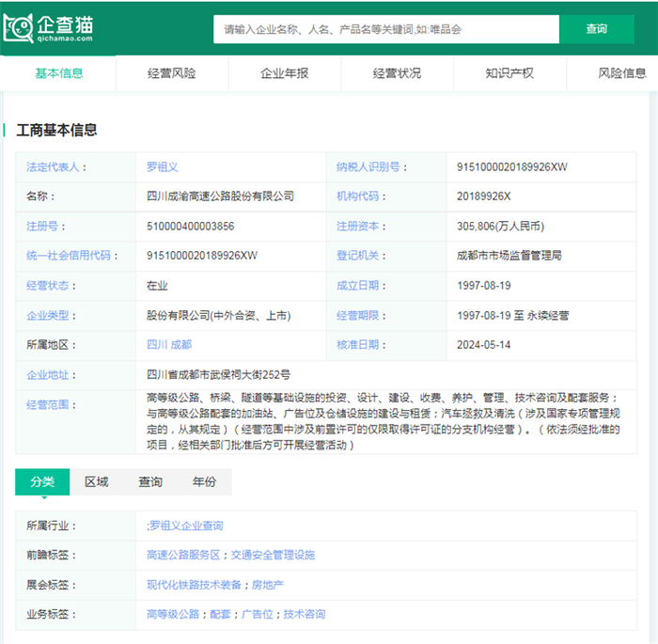
Task: Open the 高速公路服务区 tag link
Action: (x=183, y=556)
